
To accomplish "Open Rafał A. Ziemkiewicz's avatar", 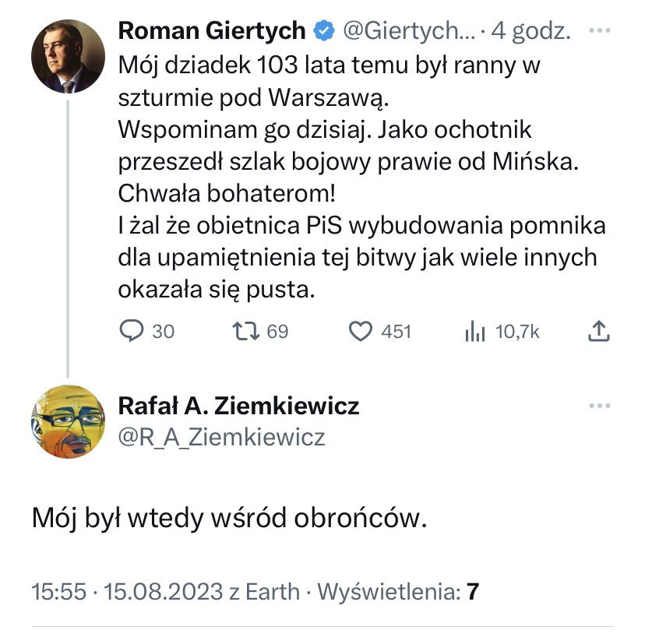I will click(67, 422).
